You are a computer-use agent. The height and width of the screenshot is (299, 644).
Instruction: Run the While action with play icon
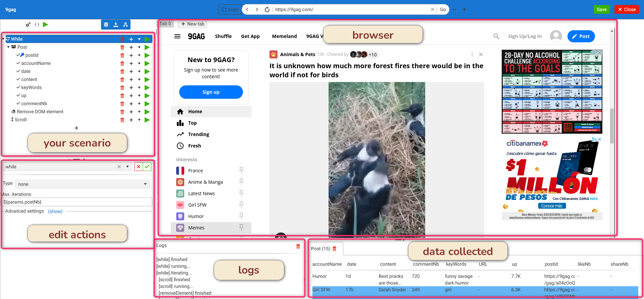(147, 39)
